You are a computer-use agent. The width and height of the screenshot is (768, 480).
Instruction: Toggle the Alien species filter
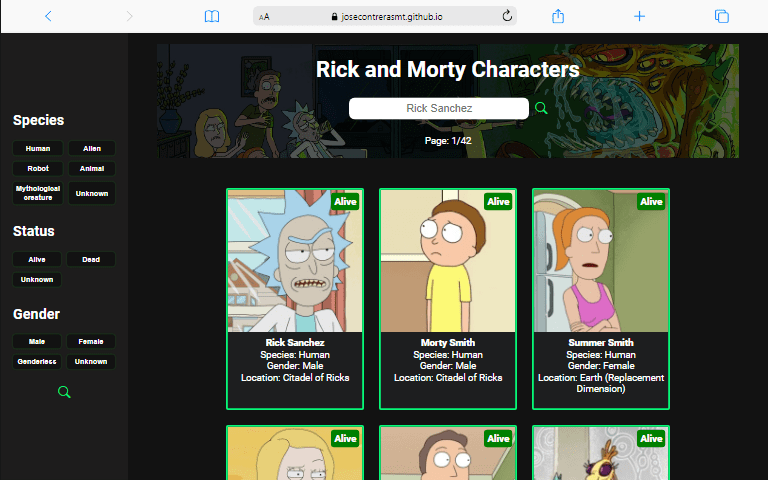92,148
